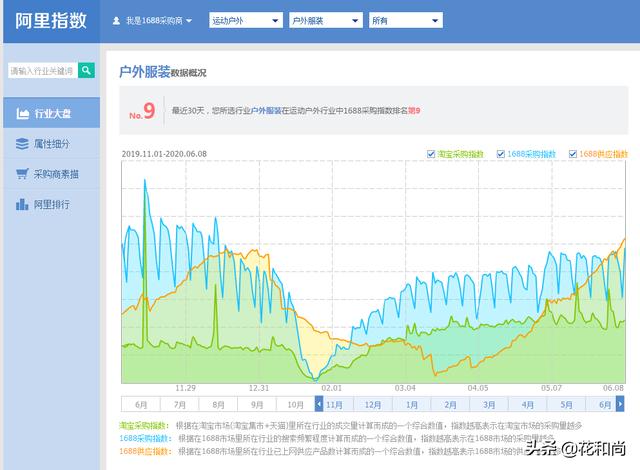
Task: Open 采购商素描 in the sidebar menu
Action: pyautogui.click(x=51, y=174)
